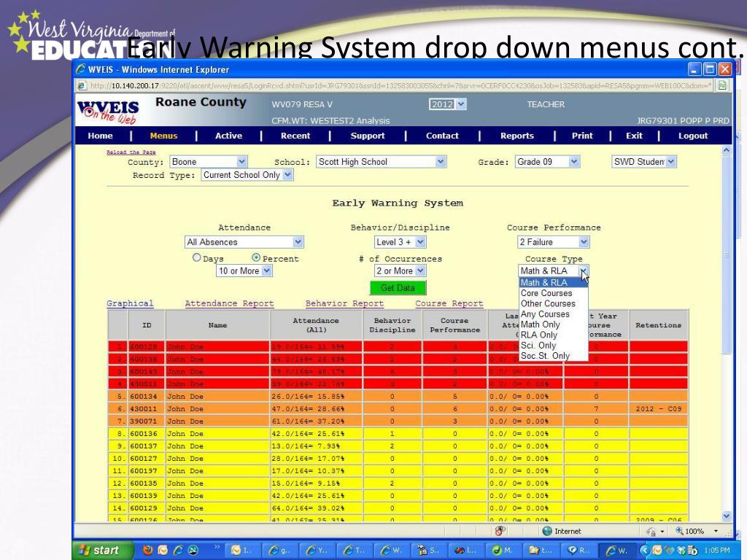Viewport: 747px width, 560px height.
Task: Click the privacy report eye icon
Action: pos(500,531)
